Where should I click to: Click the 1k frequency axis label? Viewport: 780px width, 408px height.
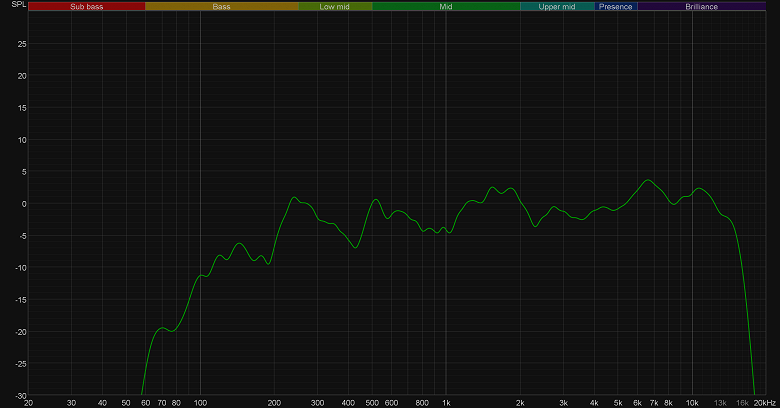[x=446, y=403]
